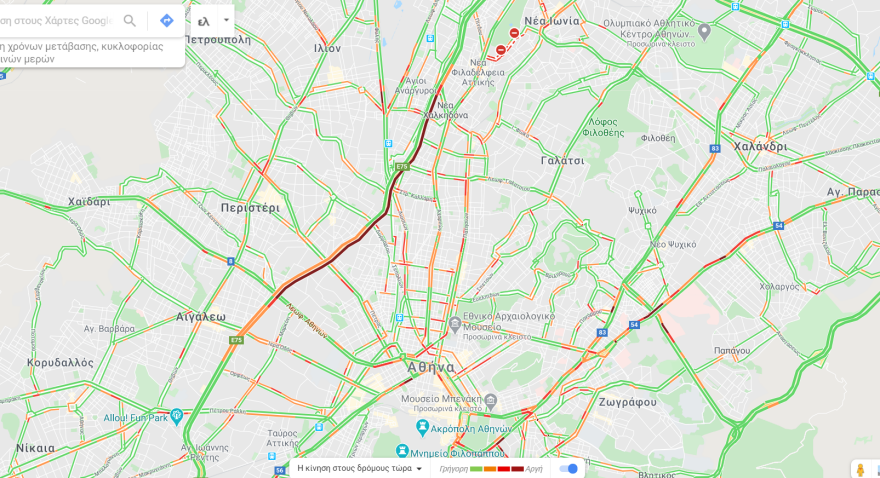The height and width of the screenshot is (478, 880).
Task: Click the Περιστέρι area label
Action: coord(250,208)
